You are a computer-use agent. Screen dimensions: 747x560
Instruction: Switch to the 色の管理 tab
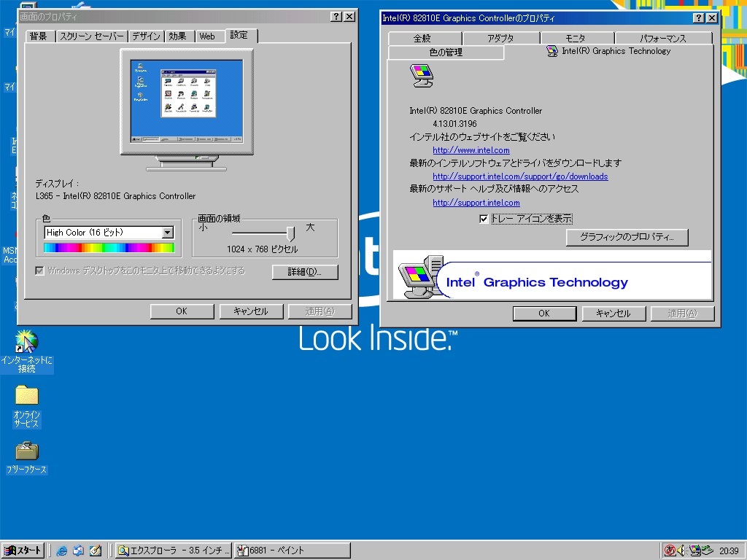click(x=446, y=52)
